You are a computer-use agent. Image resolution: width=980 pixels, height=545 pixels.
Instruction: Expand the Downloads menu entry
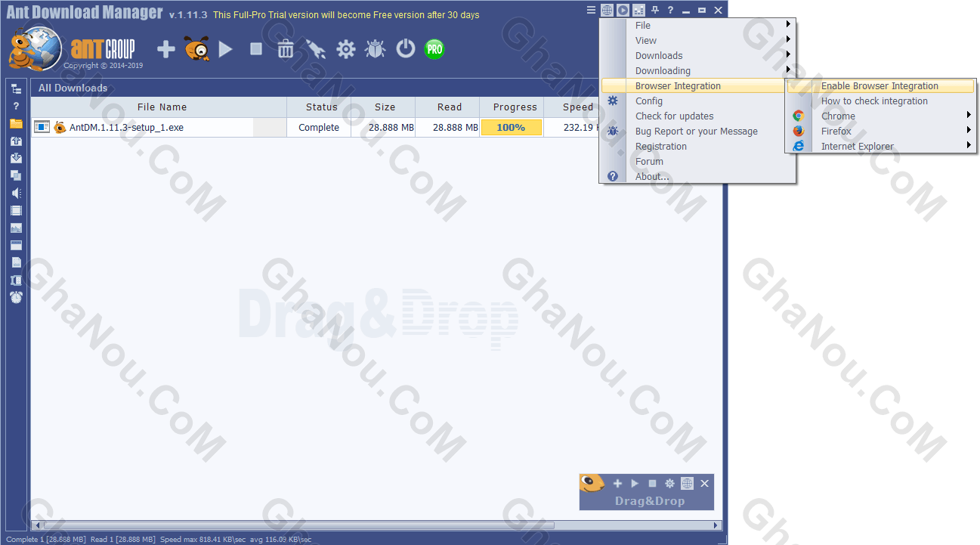click(x=698, y=56)
